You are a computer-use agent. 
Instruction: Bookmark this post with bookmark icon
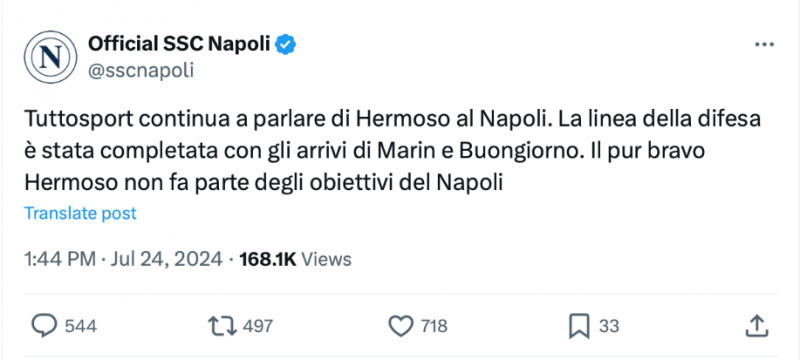point(579,326)
